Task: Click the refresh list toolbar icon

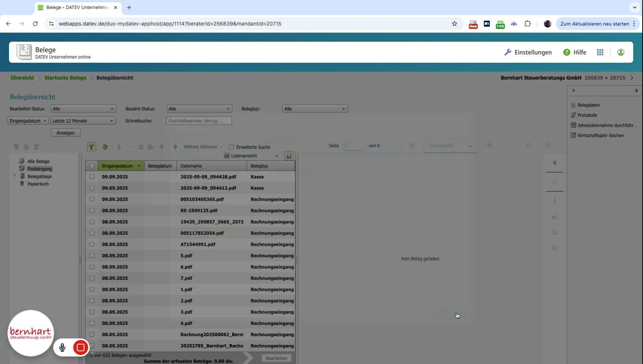Action: (105, 147)
